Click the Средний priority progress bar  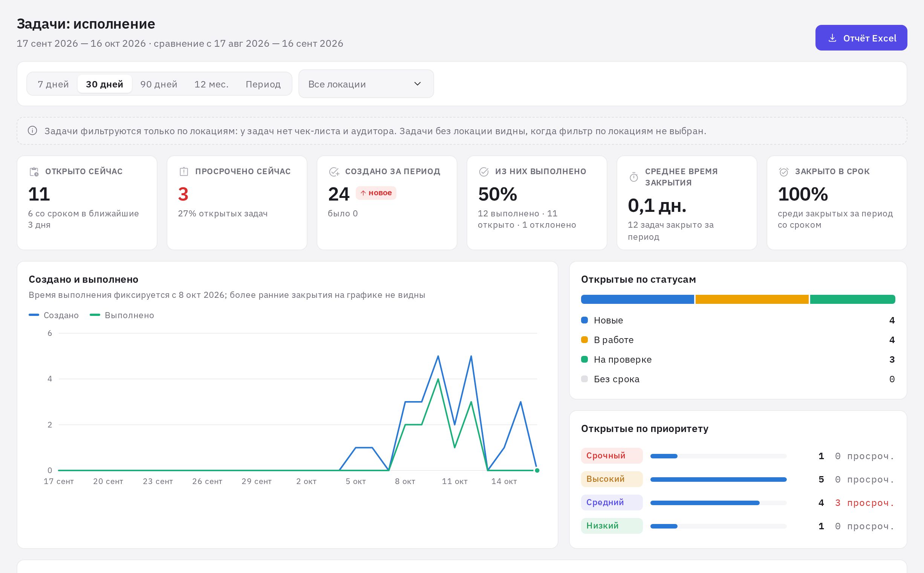click(718, 503)
